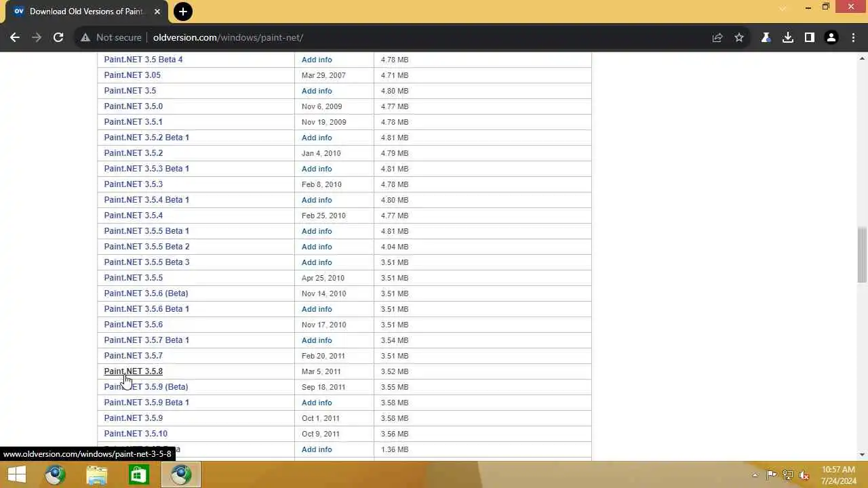
Task: Open Paint.NET 3.5.9 (Beta) link
Action: 146,387
